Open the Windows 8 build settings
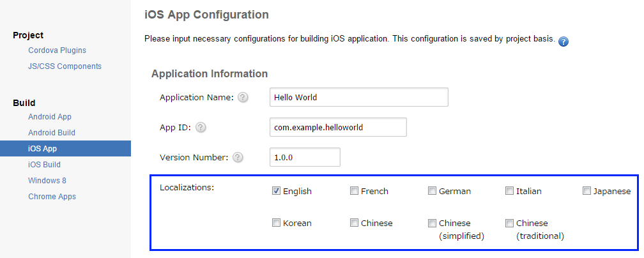The image size is (644, 258). click(47, 181)
